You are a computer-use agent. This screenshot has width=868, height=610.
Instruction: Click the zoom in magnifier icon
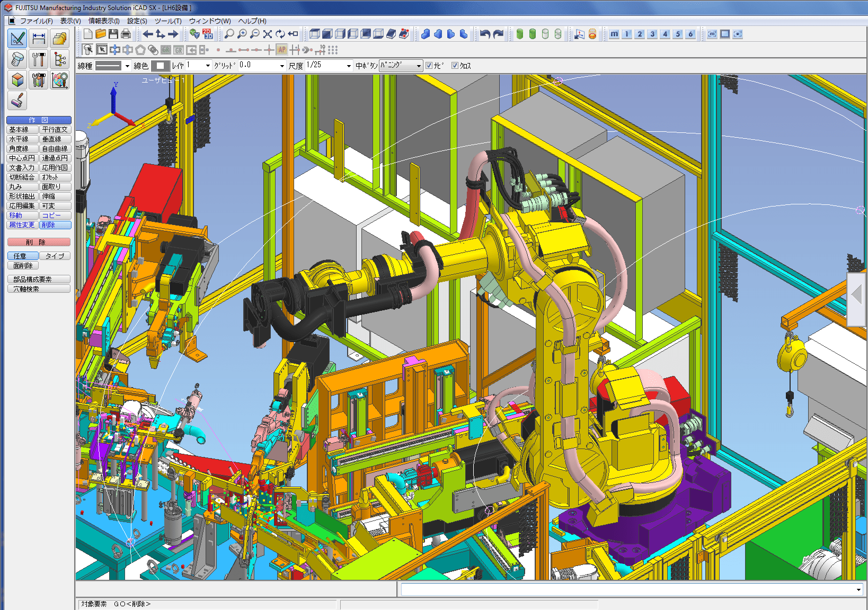click(242, 34)
